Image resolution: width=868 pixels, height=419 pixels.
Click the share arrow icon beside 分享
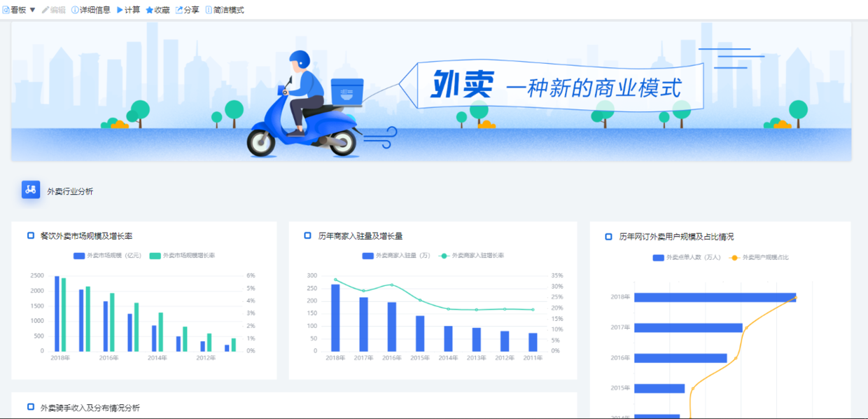(178, 10)
